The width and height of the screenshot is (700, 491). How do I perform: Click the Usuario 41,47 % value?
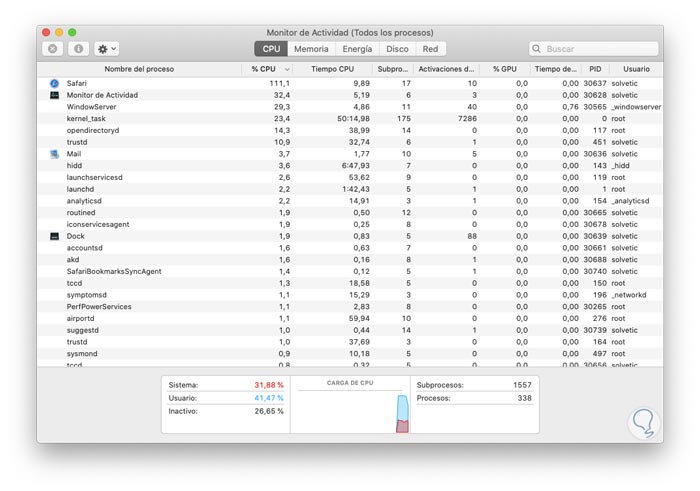(269, 398)
